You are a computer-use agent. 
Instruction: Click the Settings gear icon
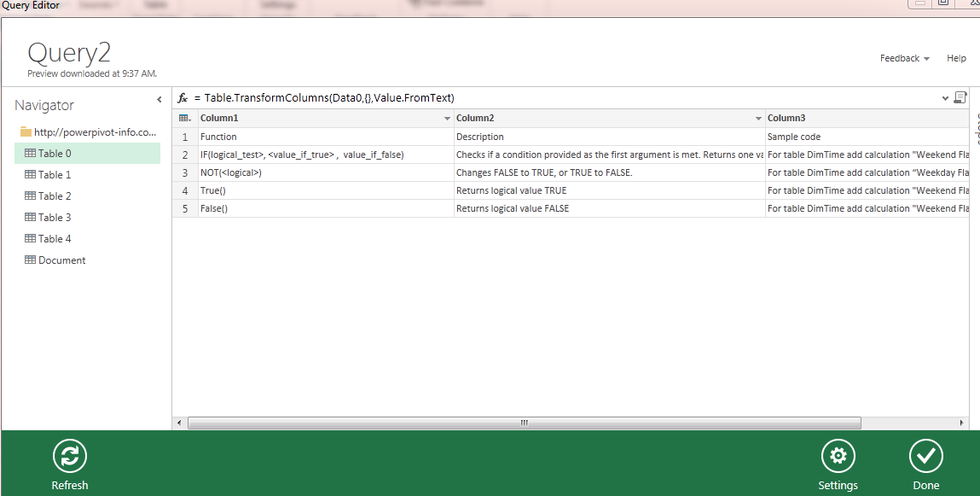click(838, 457)
